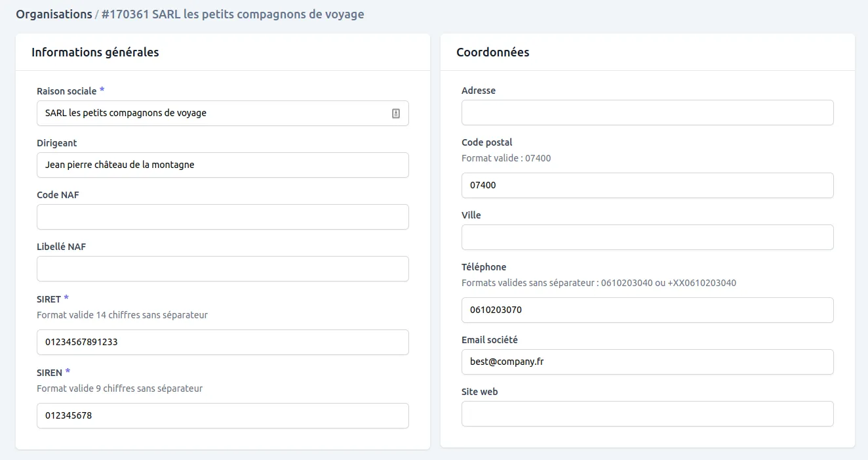Click the organisation name in breadcrumb

[233, 14]
